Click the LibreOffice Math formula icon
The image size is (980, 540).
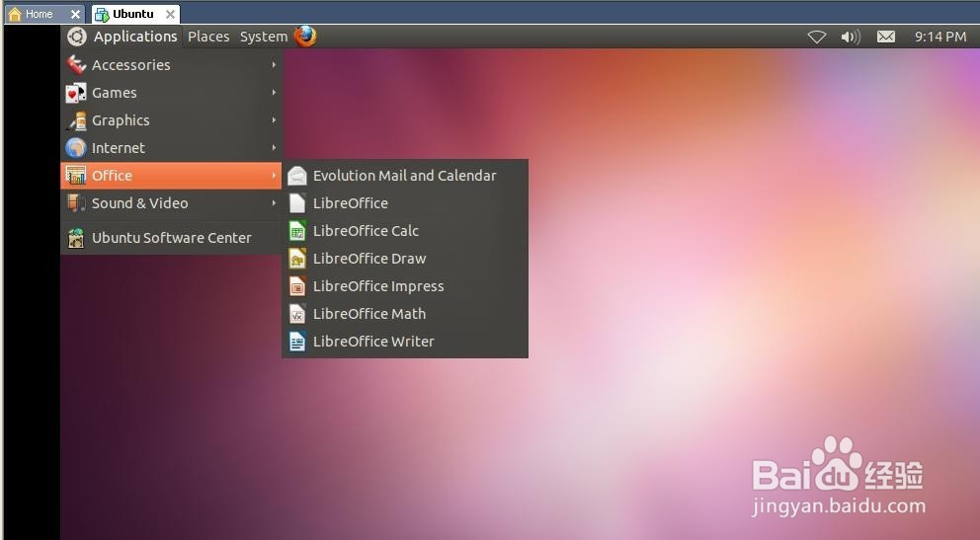(297, 313)
